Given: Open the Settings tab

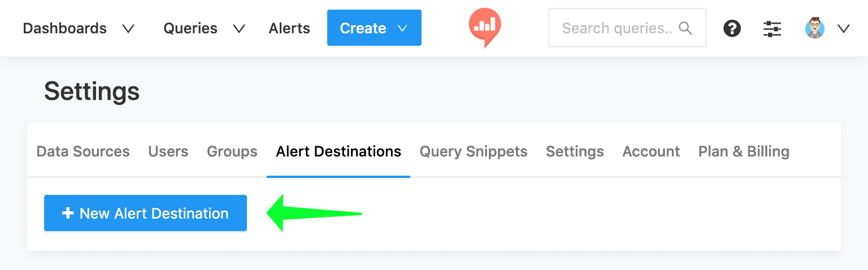Looking at the screenshot, I should pos(575,151).
